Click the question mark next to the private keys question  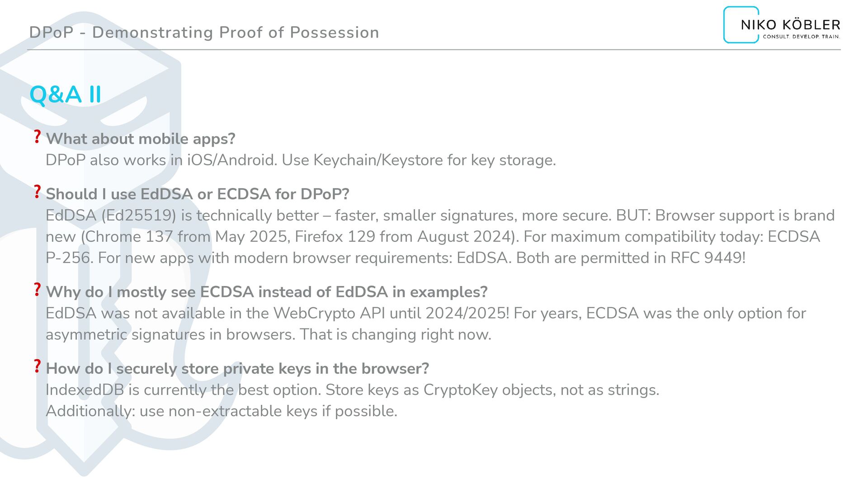click(x=37, y=366)
